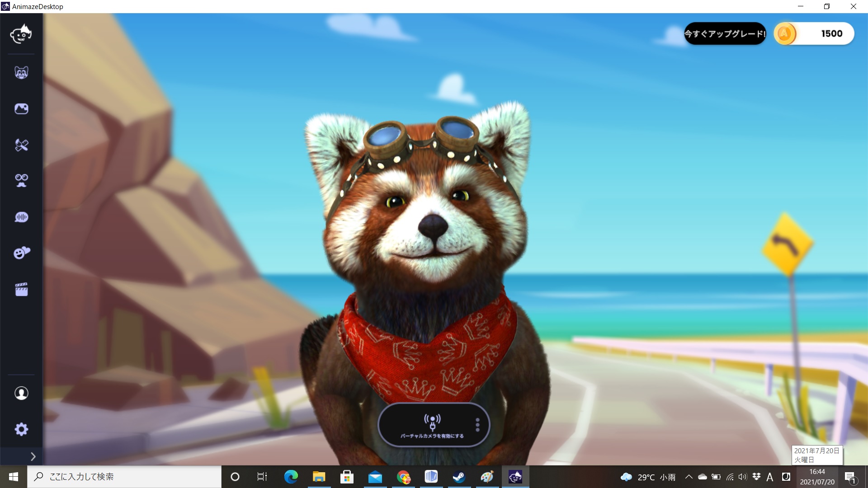Show hidden system tray icons

point(689,477)
